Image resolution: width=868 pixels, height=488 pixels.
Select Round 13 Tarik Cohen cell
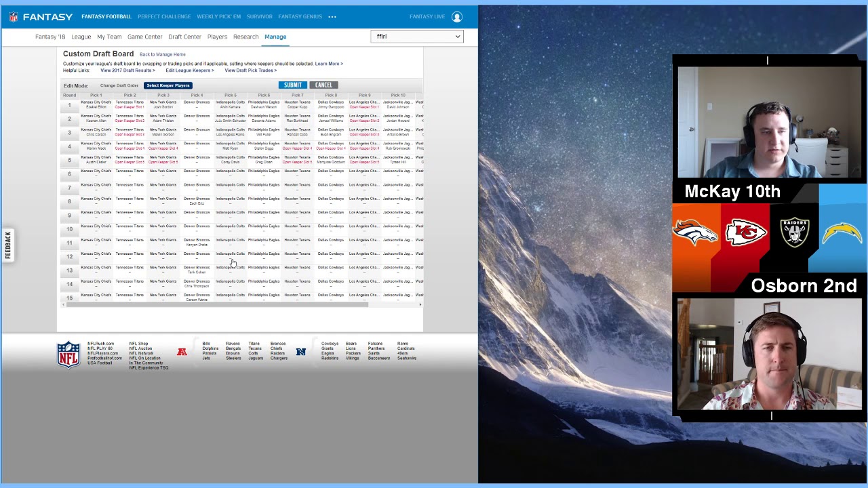pos(197,270)
